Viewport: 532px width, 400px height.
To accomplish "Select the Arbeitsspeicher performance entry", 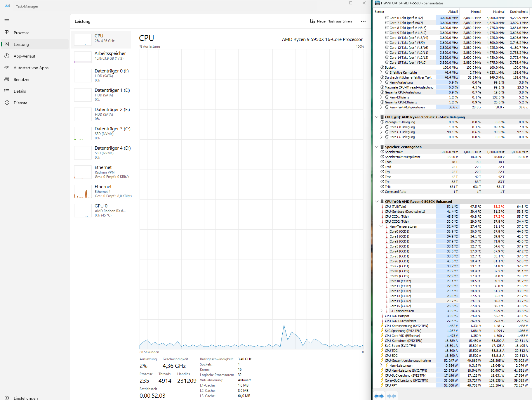I will coord(101,57).
